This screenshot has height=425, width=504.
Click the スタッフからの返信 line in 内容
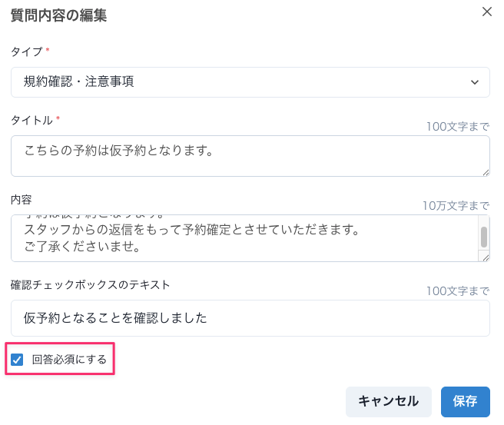click(x=192, y=230)
